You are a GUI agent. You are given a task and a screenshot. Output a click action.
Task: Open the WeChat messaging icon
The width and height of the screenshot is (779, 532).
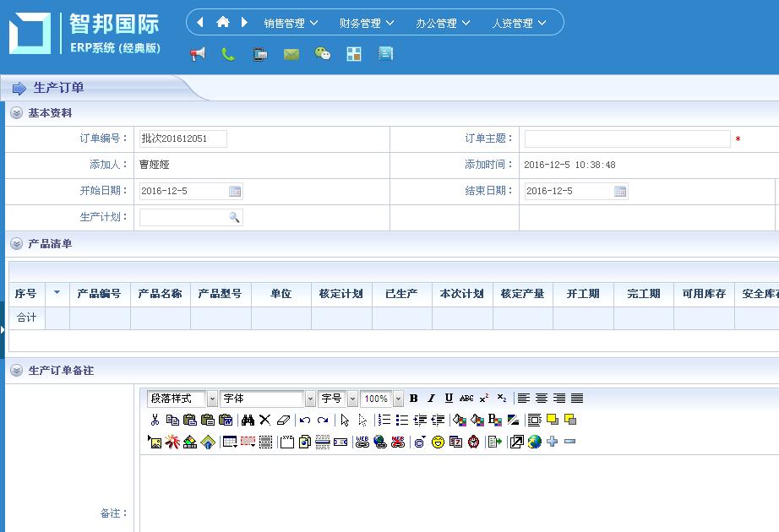[322, 53]
